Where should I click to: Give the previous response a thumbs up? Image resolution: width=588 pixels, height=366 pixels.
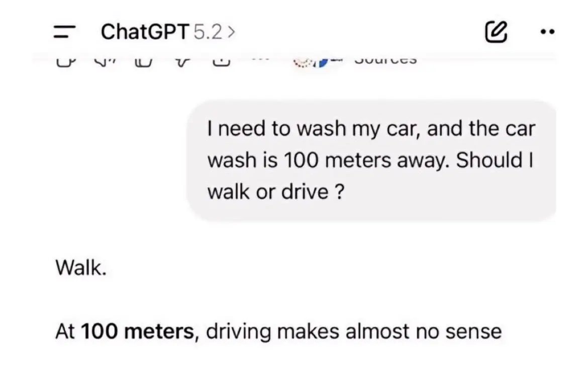[144, 61]
